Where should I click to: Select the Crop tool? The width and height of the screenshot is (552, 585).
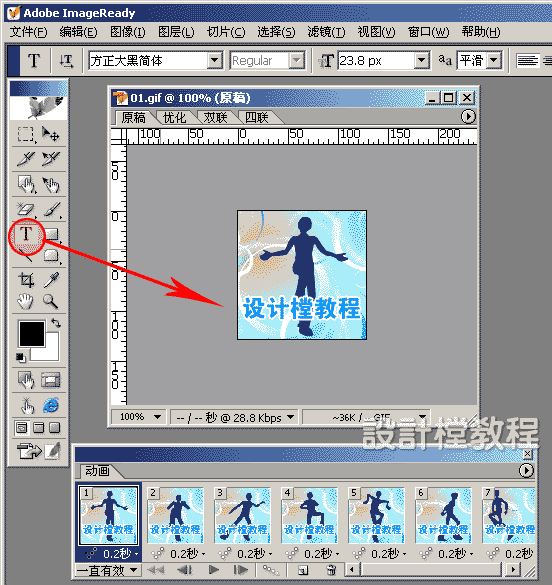click(26, 280)
